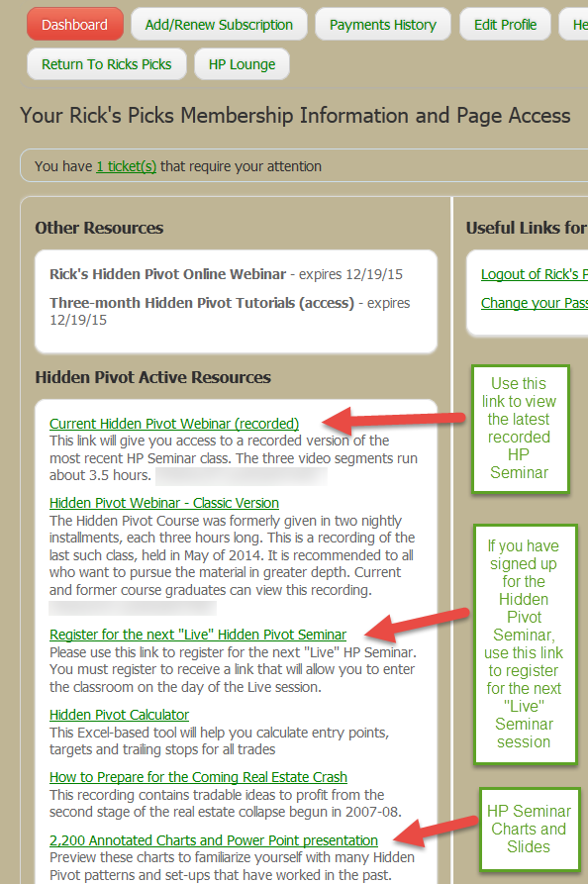
Task: Click the partially visible Help tab
Action: click(574, 24)
